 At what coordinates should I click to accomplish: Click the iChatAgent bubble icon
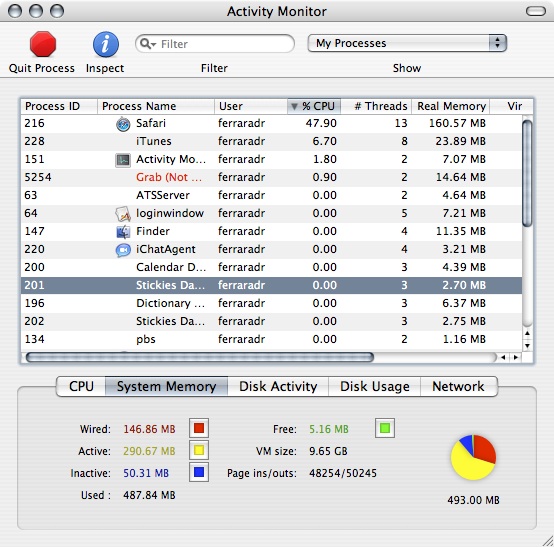click(x=123, y=250)
